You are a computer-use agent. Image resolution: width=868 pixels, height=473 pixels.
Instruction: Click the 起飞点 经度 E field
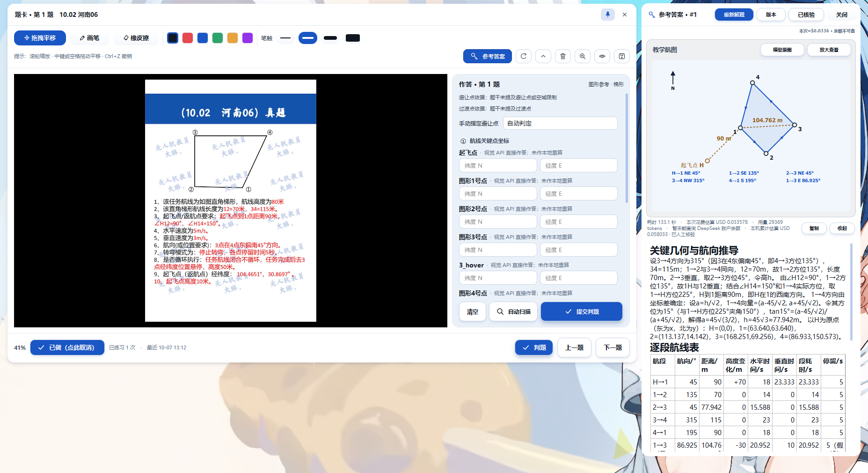pos(579,165)
